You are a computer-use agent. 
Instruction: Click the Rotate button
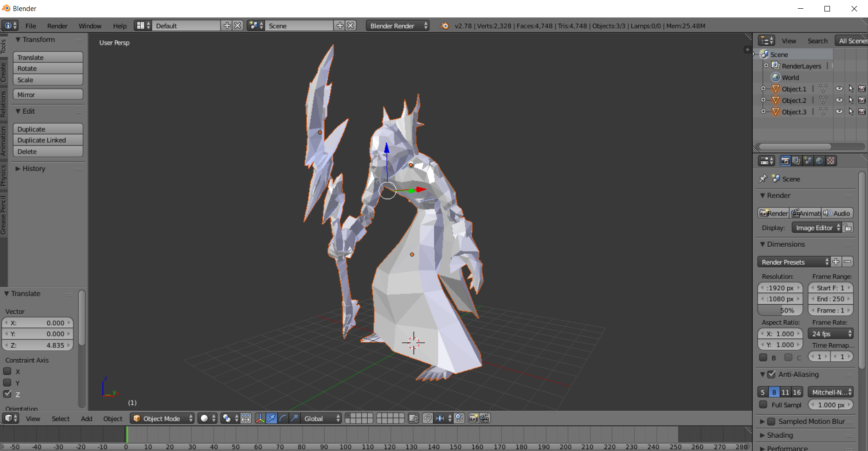(48, 68)
